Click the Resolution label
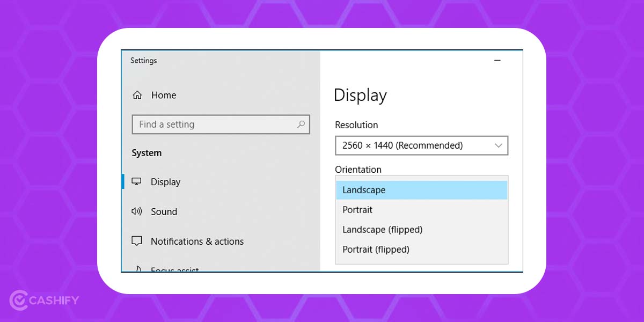 coord(356,125)
